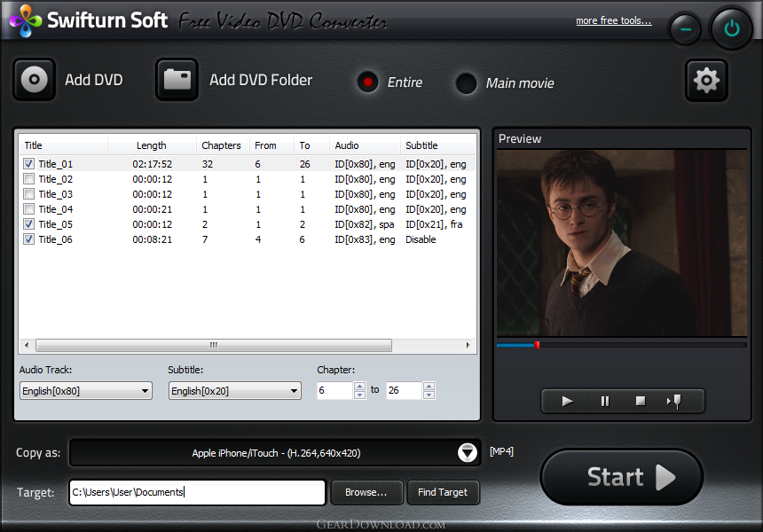The height and width of the screenshot is (532, 763).
Task: Enable the Title_03 checkbox
Action: pyautogui.click(x=29, y=194)
